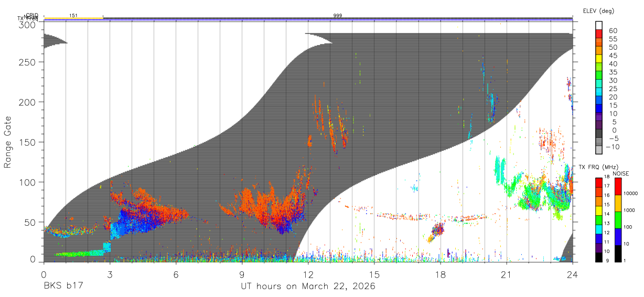
Task: Pick the cyan 25–30 degree elevation color band
Action: (599, 84)
